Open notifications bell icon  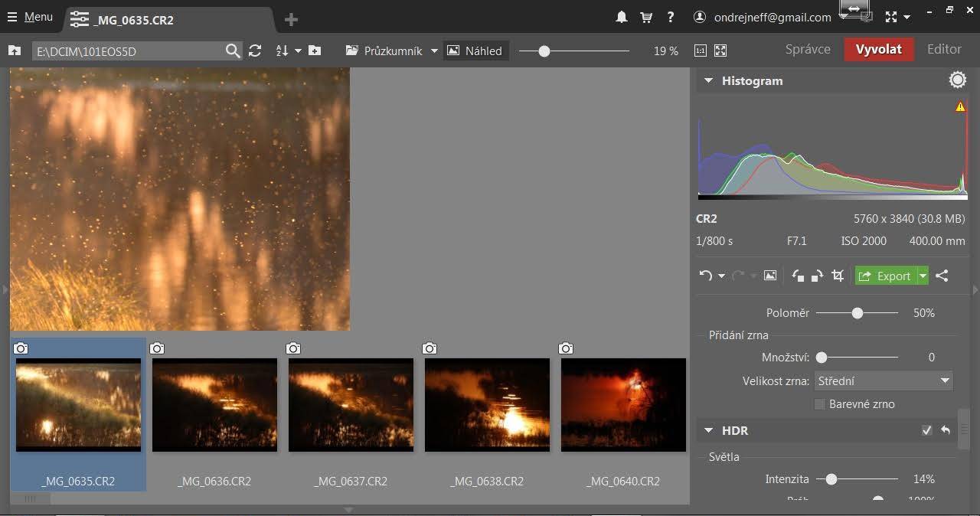(x=622, y=17)
